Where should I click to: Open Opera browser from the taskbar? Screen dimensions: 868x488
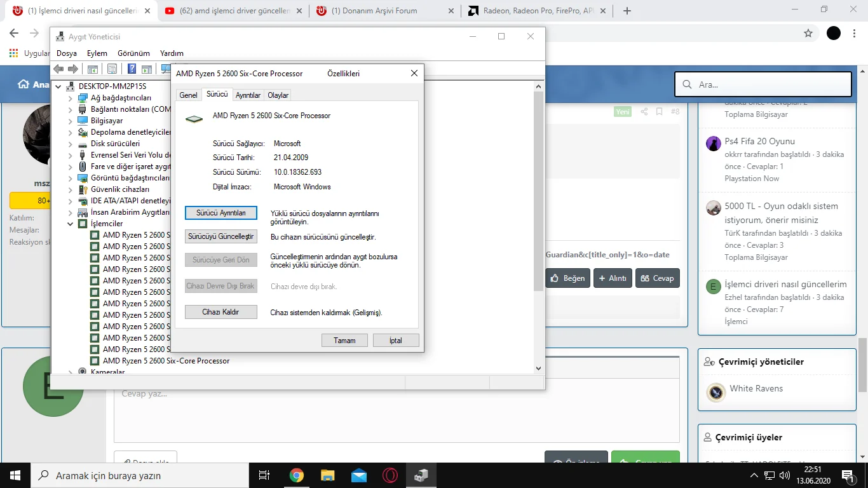click(x=390, y=475)
